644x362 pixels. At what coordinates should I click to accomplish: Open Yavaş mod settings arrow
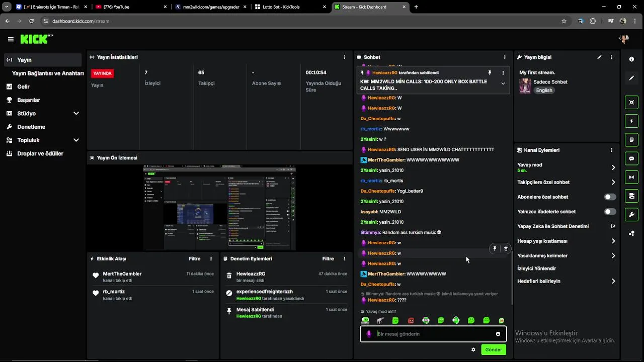pyautogui.click(x=613, y=167)
